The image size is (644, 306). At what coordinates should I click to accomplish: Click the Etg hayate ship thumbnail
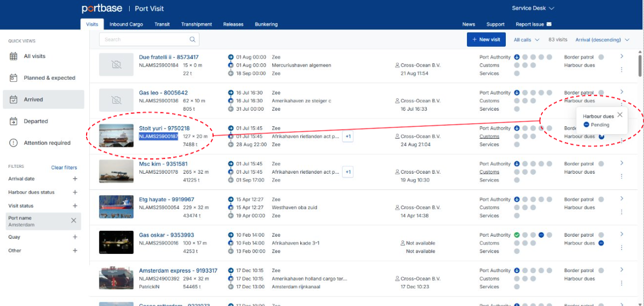click(x=116, y=207)
